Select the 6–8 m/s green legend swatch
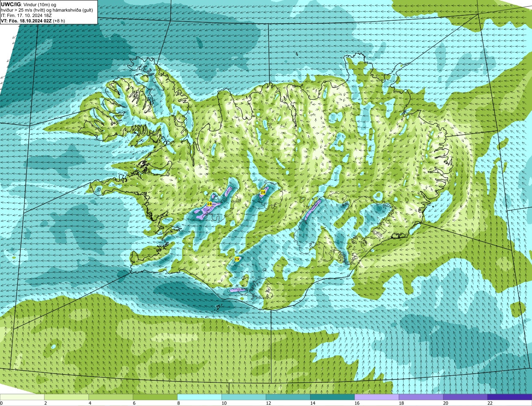 (x=155, y=397)
